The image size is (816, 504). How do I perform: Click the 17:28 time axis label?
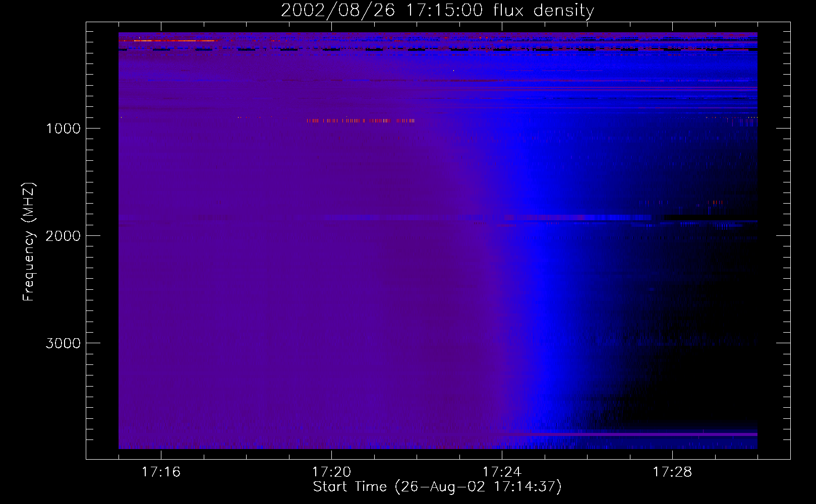point(672,472)
